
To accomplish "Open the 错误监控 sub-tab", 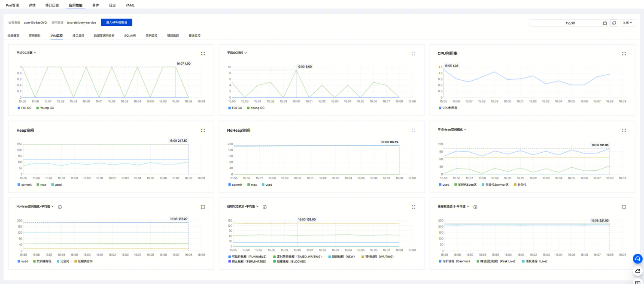I will 194,36.
